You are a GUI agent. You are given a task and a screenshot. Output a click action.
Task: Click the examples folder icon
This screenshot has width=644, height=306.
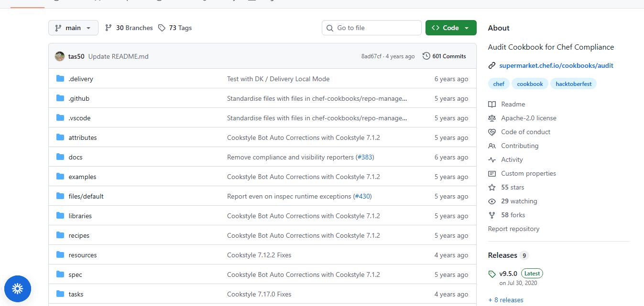pos(60,177)
